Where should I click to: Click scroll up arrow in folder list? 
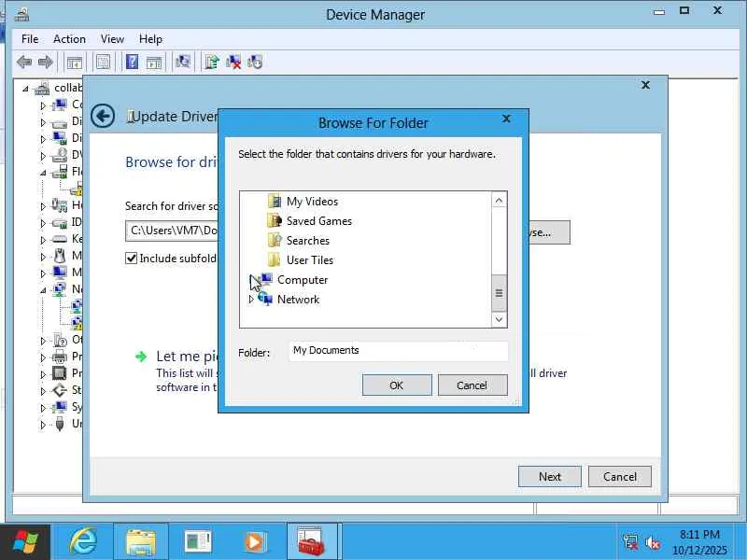click(499, 201)
